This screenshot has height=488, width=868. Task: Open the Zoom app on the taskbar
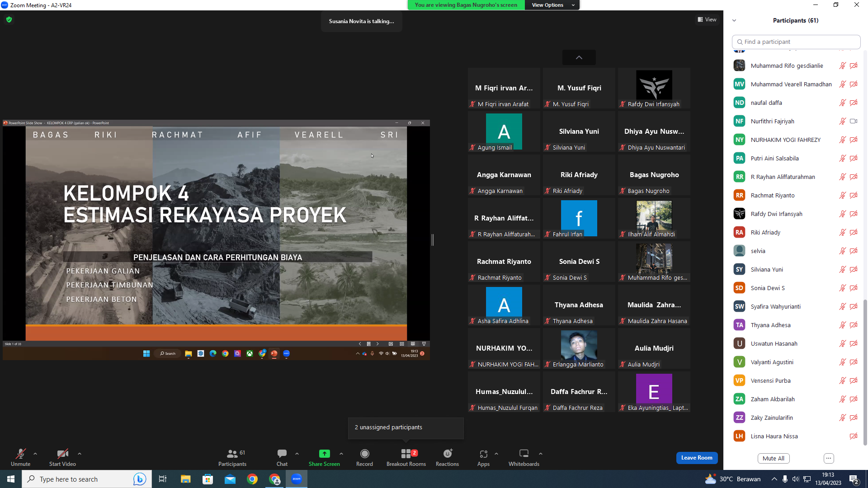click(297, 479)
